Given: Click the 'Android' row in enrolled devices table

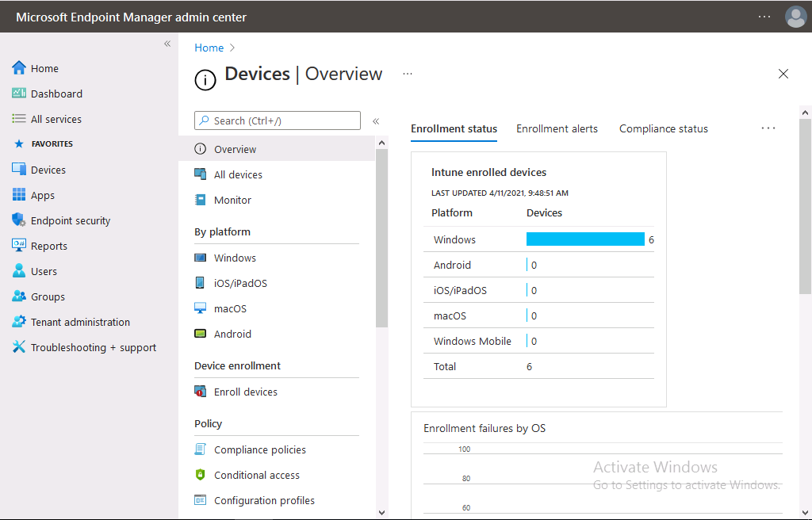Looking at the screenshot, I should click(x=538, y=265).
